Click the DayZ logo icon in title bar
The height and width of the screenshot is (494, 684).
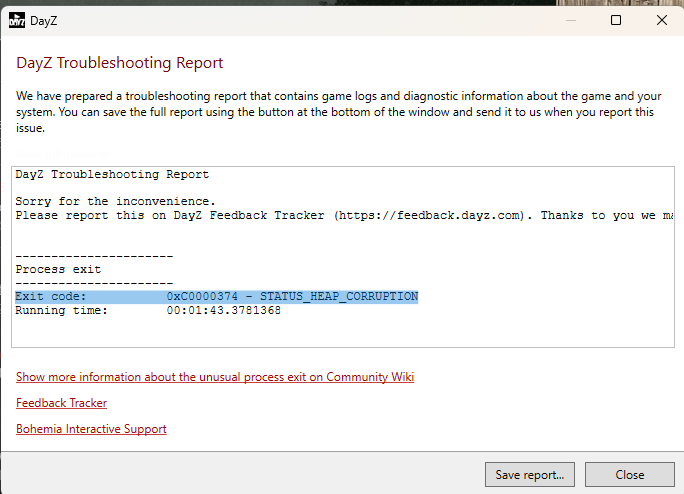(17, 21)
